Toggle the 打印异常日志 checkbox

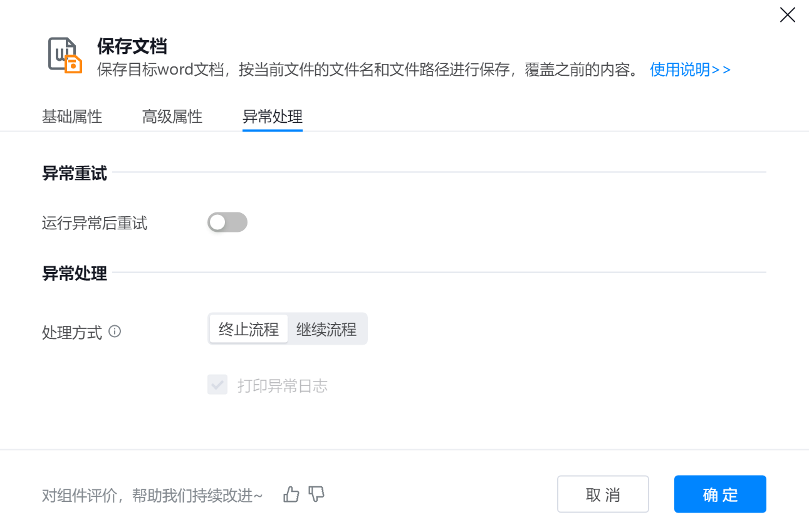pyautogui.click(x=217, y=385)
